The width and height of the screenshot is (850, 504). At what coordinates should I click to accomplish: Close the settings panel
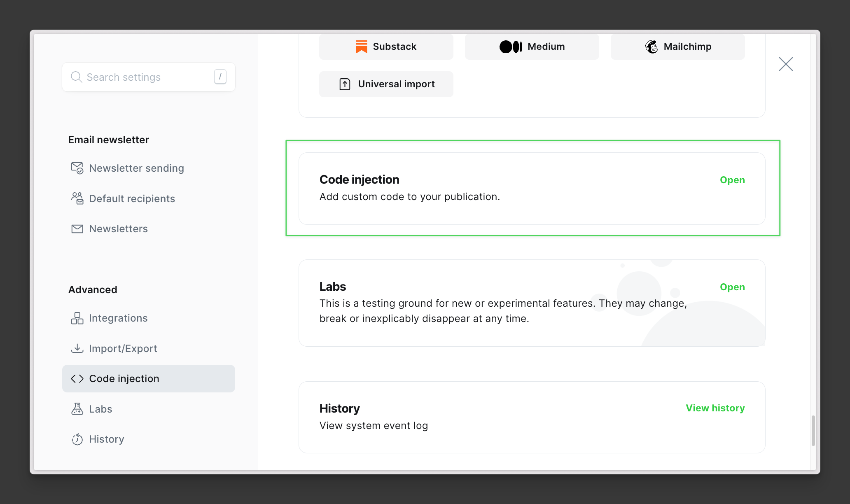[786, 64]
